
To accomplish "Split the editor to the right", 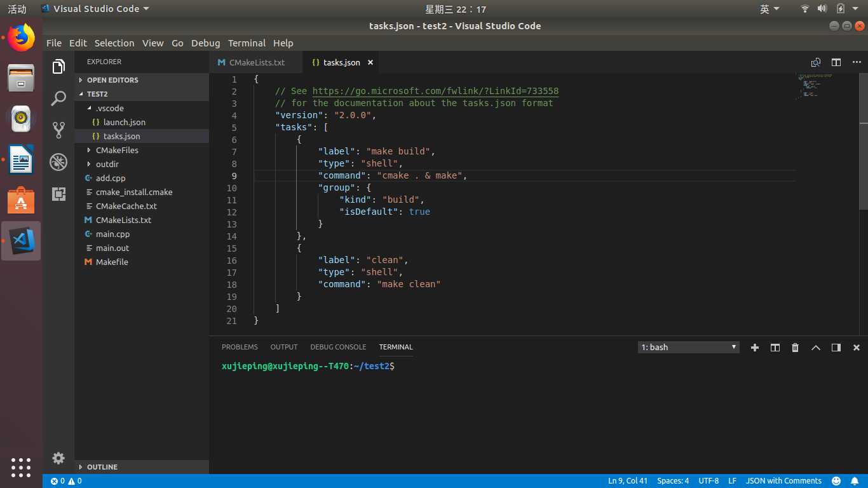I will [x=836, y=62].
